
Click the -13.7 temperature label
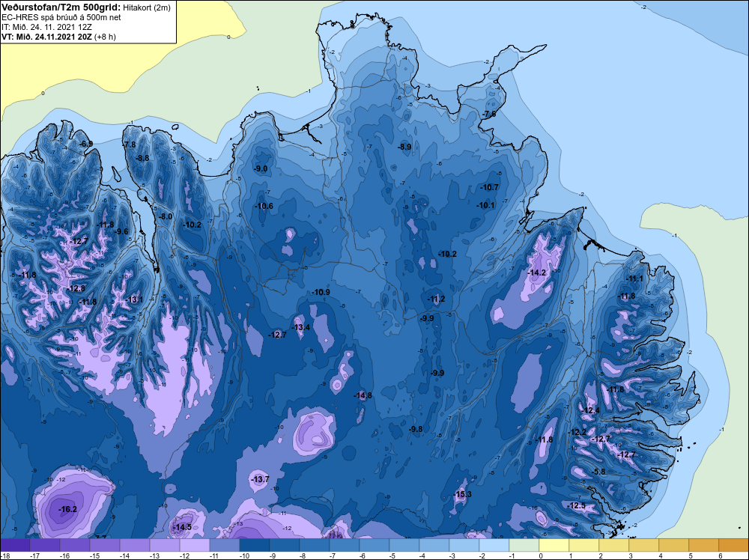point(260,479)
